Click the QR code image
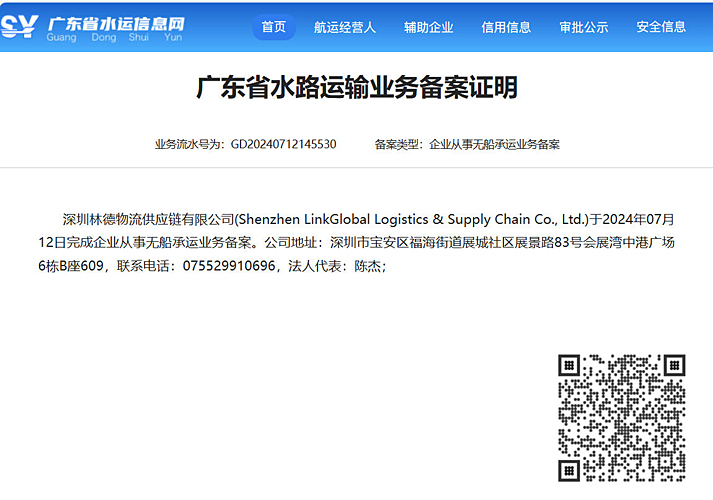Image resolution: width=713 pixels, height=500 pixels. coord(622,418)
